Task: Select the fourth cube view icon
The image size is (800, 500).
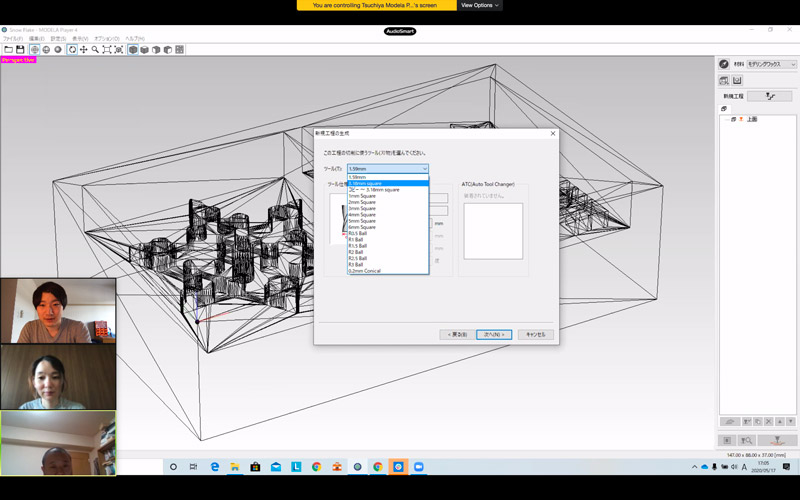Action: pos(168,49)
